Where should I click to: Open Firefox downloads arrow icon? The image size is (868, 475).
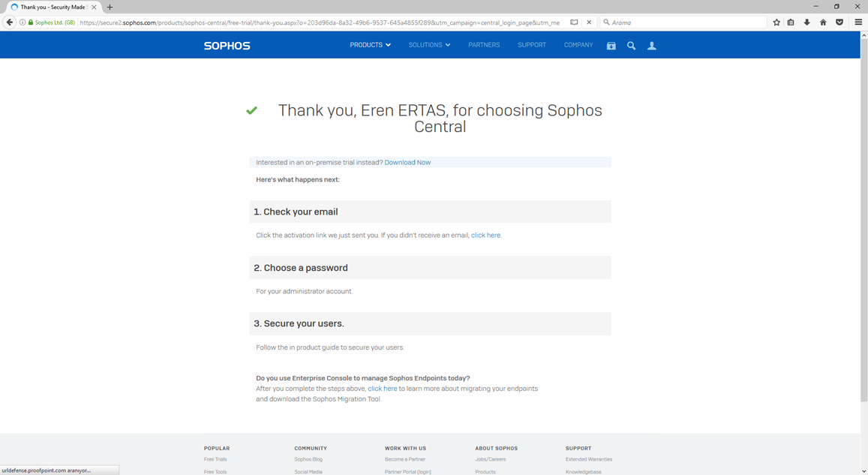click(x=806, y=23)
